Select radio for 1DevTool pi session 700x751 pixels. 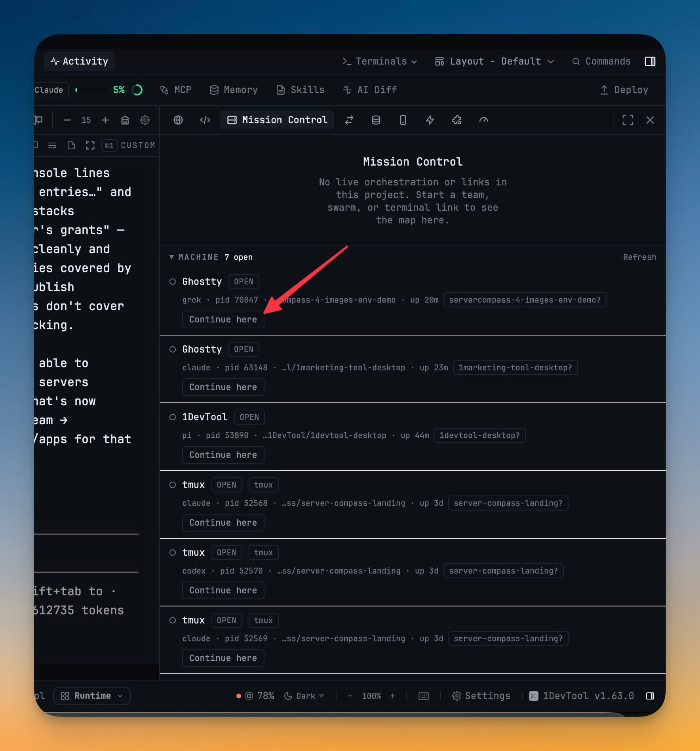[x=173, y=417]
